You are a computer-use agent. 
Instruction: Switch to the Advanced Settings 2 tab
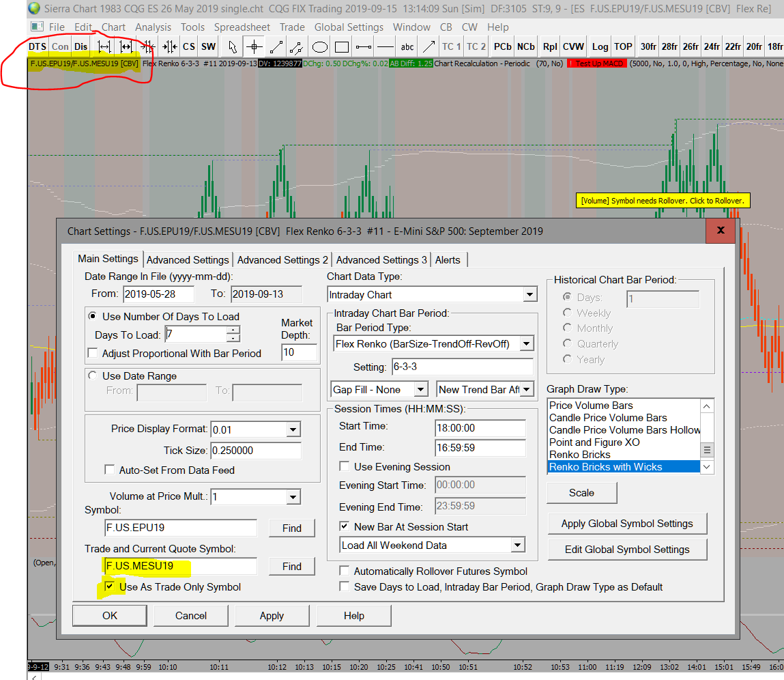282,259
